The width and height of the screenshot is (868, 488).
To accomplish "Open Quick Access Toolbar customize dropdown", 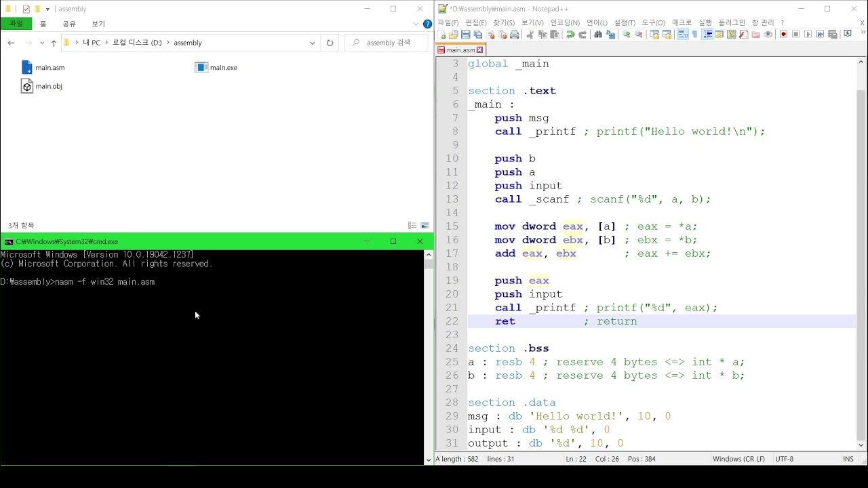I will (x=47, y=9).
